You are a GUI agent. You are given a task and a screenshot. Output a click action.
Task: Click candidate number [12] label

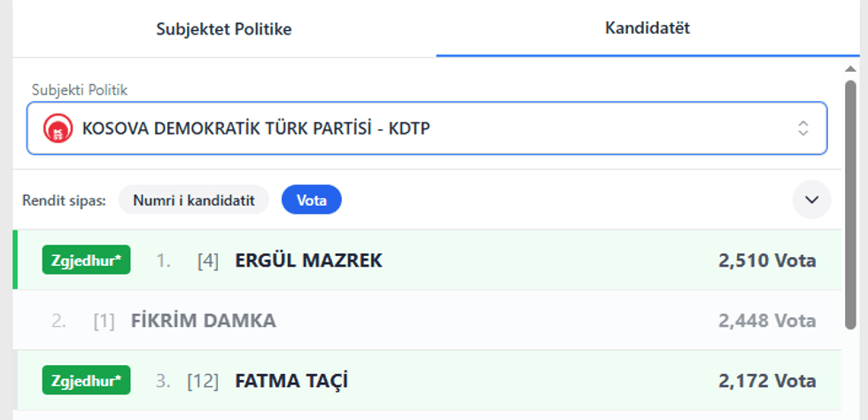click(x=203, y=381)
